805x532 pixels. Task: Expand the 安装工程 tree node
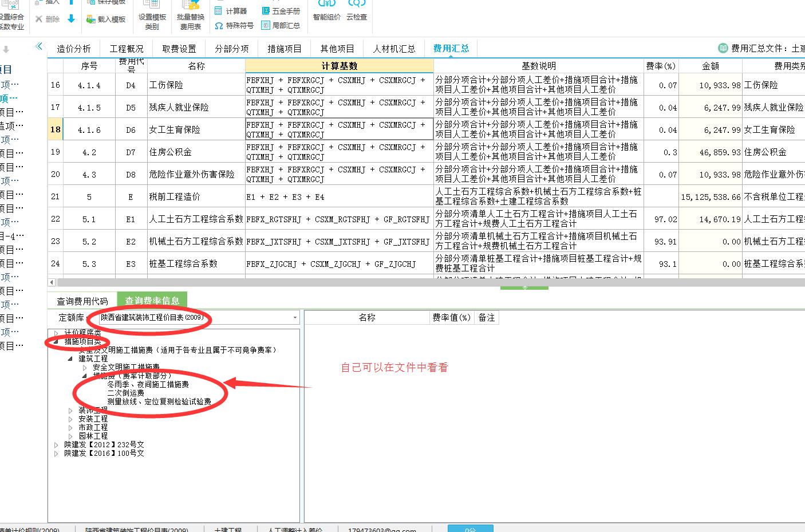pyautogui.click(x=70, y=419)
